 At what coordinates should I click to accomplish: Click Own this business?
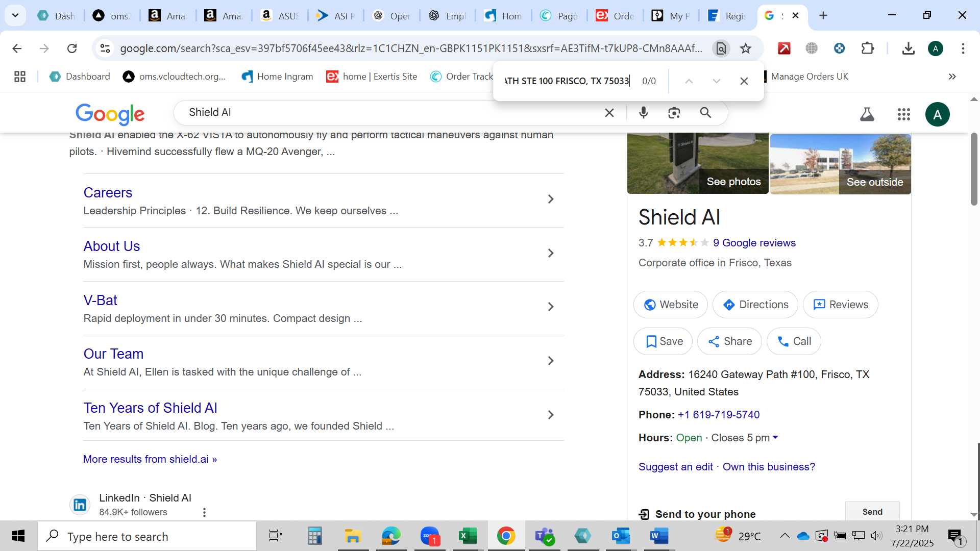[x=769, y=467]
